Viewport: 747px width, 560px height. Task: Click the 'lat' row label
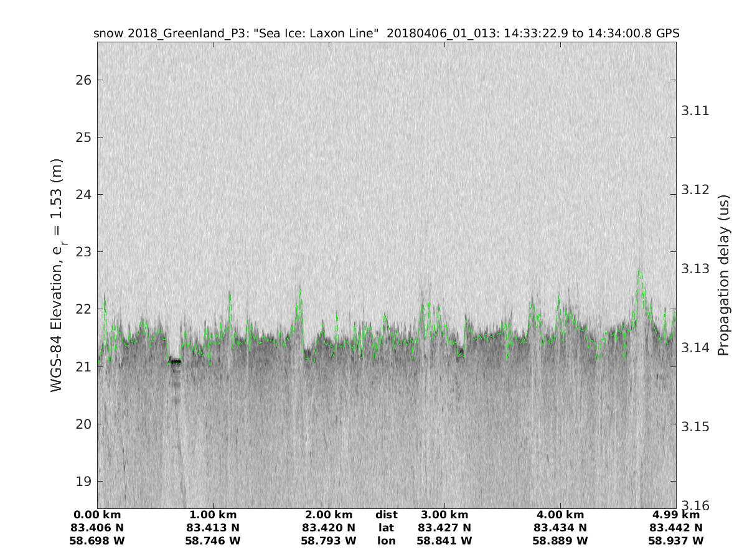click(386, 528)
